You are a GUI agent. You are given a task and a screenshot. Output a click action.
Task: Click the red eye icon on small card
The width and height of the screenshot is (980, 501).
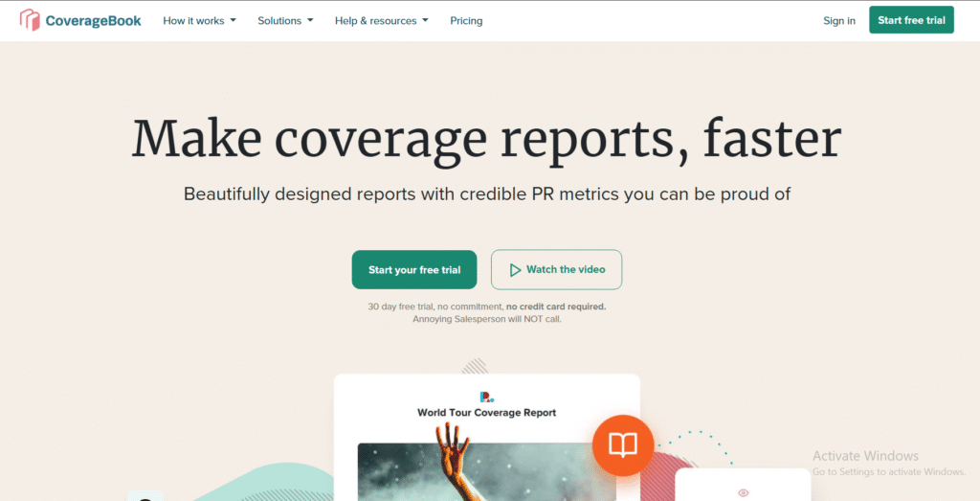(743, 492)
